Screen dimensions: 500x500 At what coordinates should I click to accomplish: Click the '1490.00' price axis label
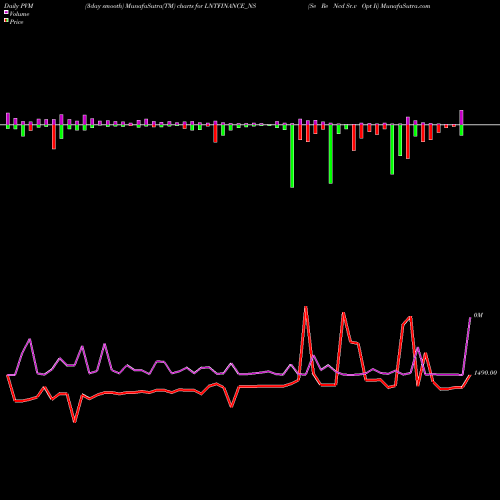coord(485,373)
